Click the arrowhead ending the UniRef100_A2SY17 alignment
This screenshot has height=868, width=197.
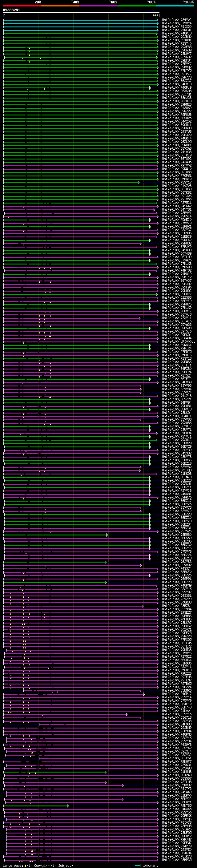click(x=139, y=183)
